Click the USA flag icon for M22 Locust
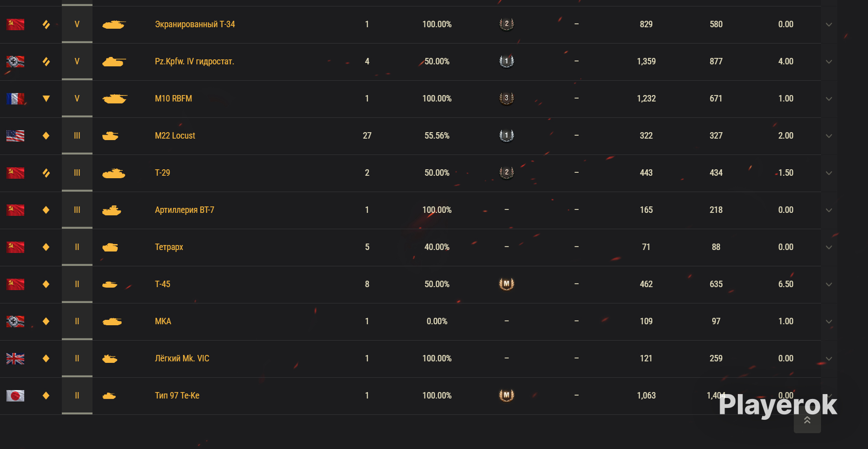Image resolution: width=868 pixels, height=449 pixels. (x=15, y=136)
